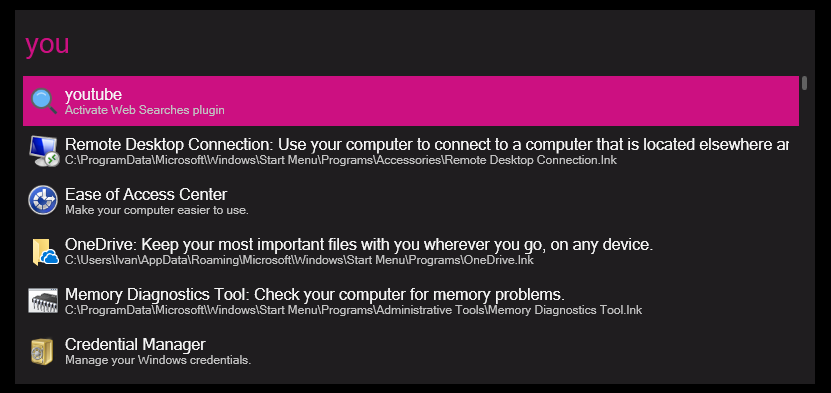
Task: Open Remote Desktop Connection result title
Action: [427, 145]
